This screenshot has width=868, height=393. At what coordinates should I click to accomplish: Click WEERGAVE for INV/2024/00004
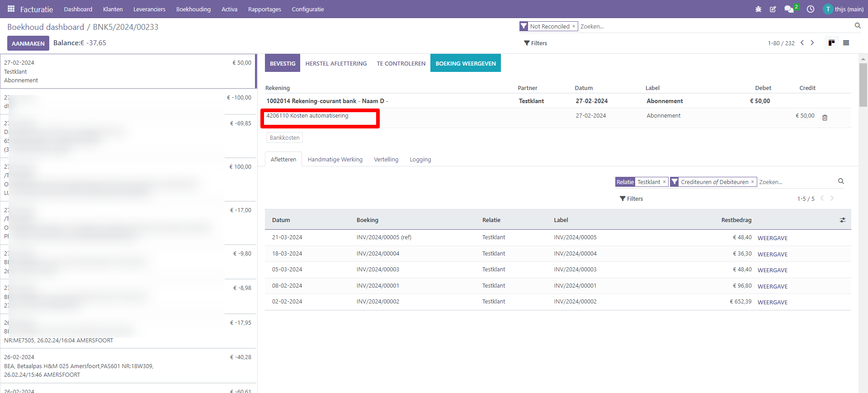click(772, 254)
